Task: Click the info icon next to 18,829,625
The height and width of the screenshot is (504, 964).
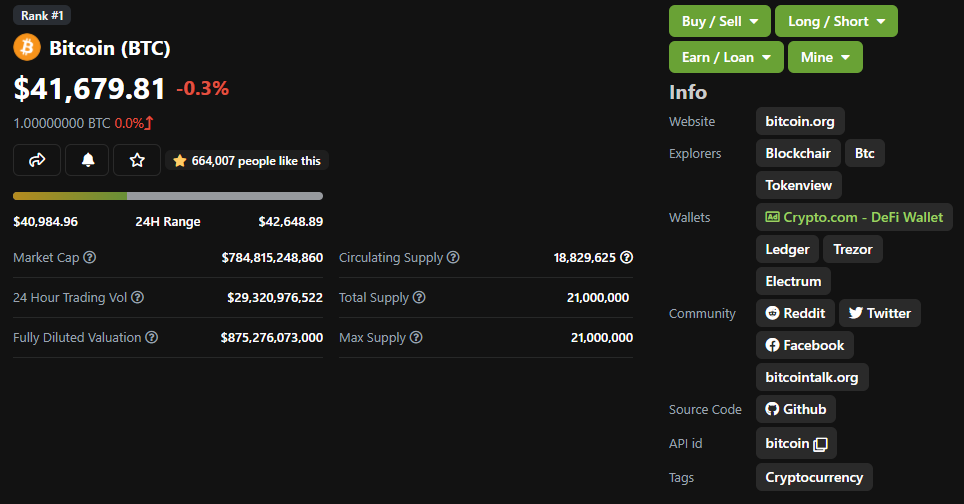Action: click(x=626, y=257)
